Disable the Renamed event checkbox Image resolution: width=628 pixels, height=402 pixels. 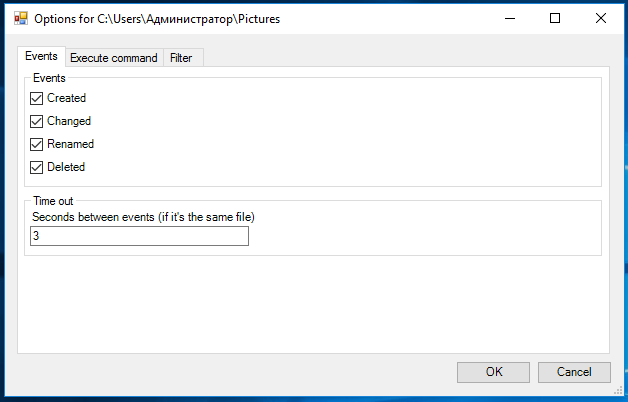click(x=36, y=144)
